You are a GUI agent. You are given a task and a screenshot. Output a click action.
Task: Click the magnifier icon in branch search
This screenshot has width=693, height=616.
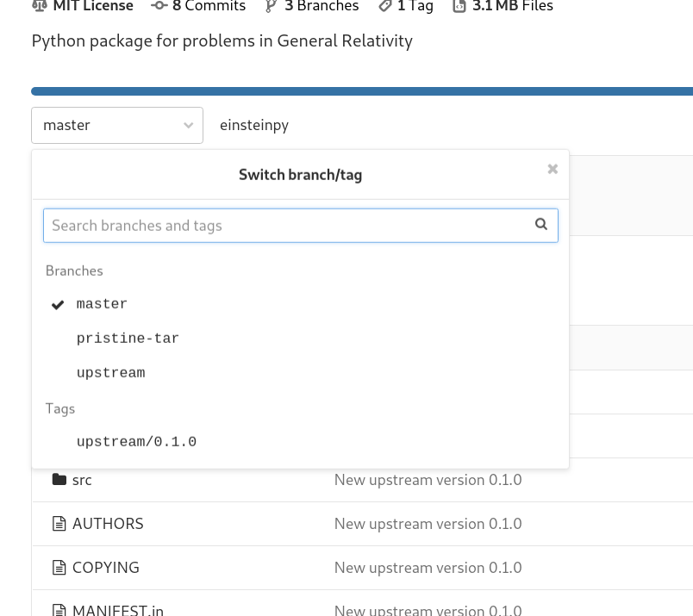coord(541,224)
